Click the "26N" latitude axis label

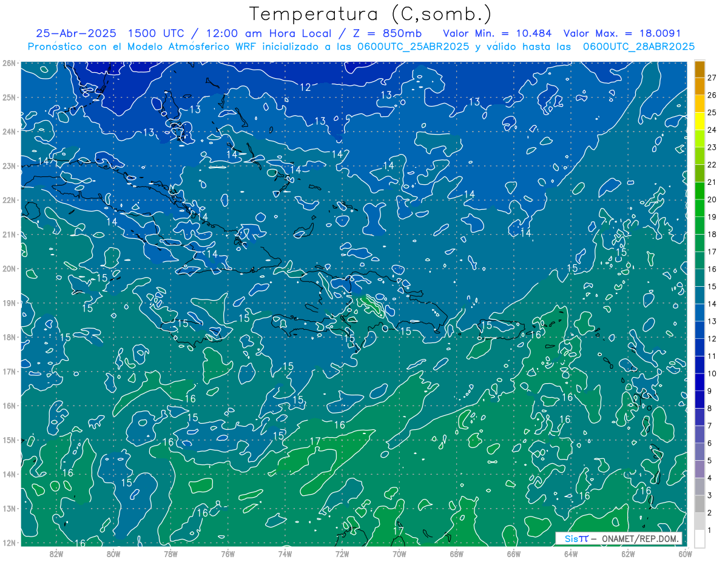click(9, 63)
